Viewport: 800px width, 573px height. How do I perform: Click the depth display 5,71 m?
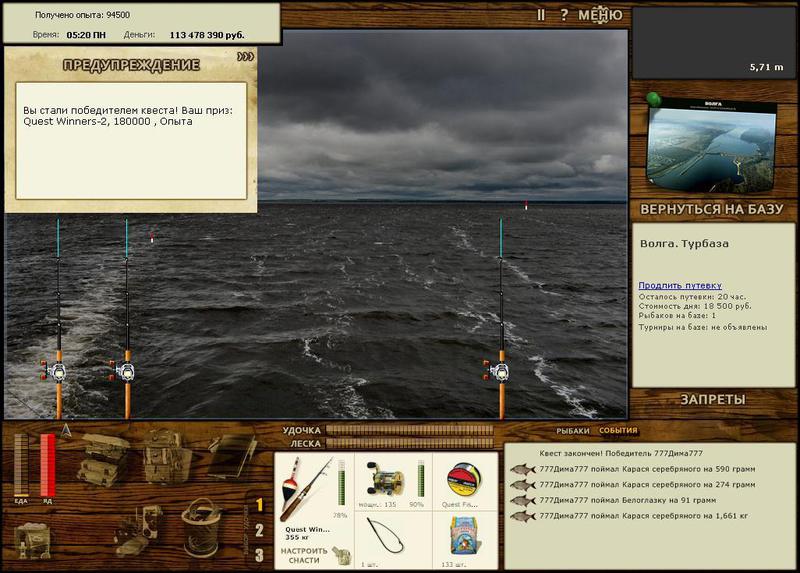[x=766, y=67]
